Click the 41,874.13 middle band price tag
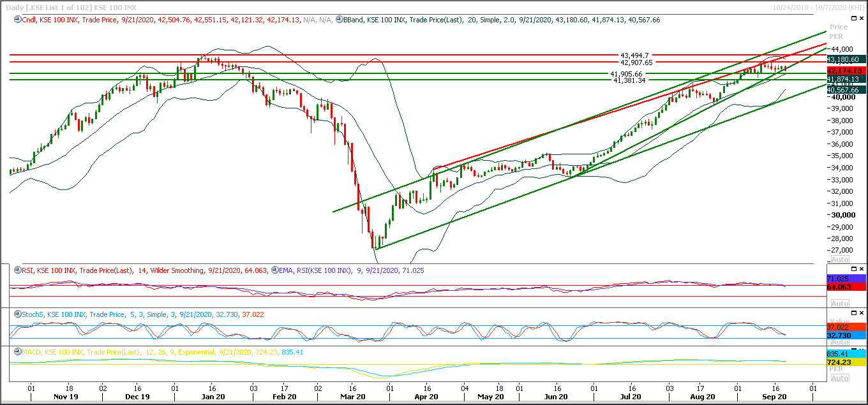Image resolution: width=868 pixels, height=405 pixels. click(x=845, y=79)
